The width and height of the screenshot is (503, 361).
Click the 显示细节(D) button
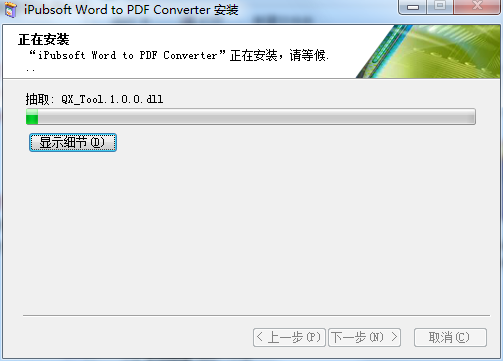(73, 142)
